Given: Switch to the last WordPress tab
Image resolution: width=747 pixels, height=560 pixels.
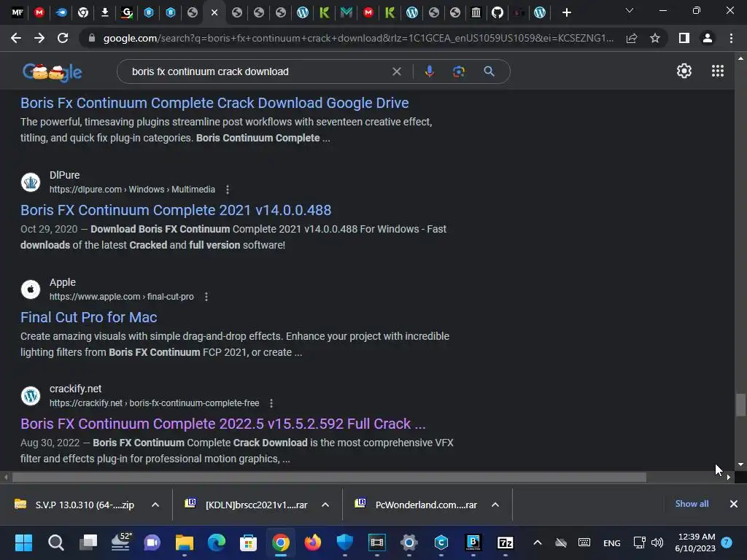Looking at the screenshot, I should click(x=540, y=12).
